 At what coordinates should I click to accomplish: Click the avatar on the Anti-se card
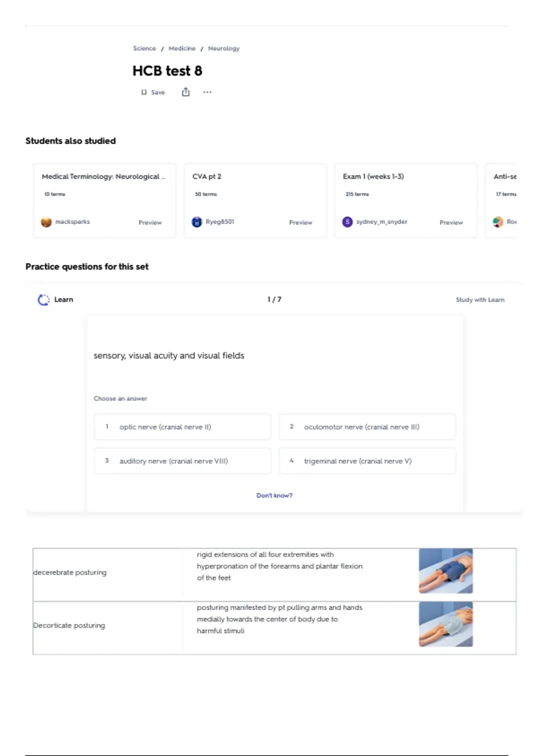tap(498, 222)
